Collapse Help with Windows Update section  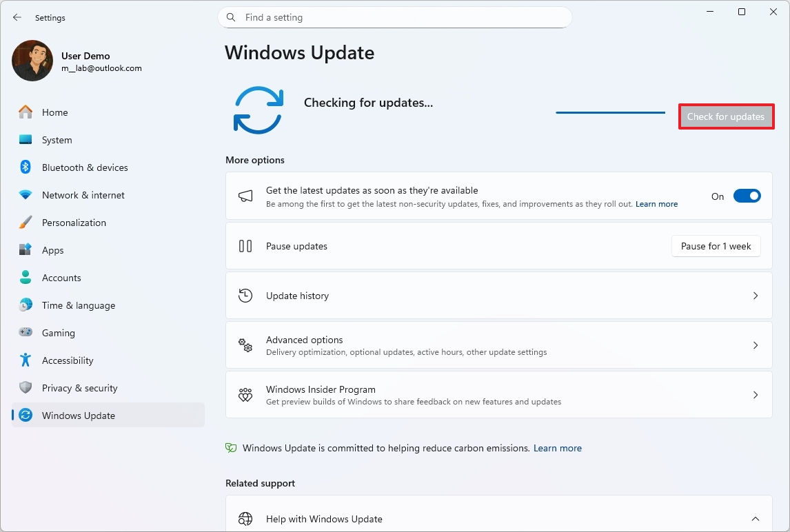756,519
